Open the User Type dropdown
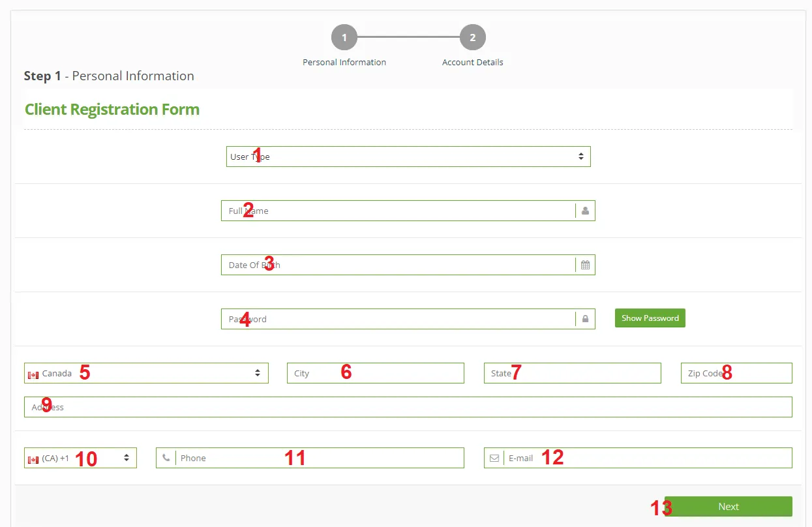 pos(408,157)
